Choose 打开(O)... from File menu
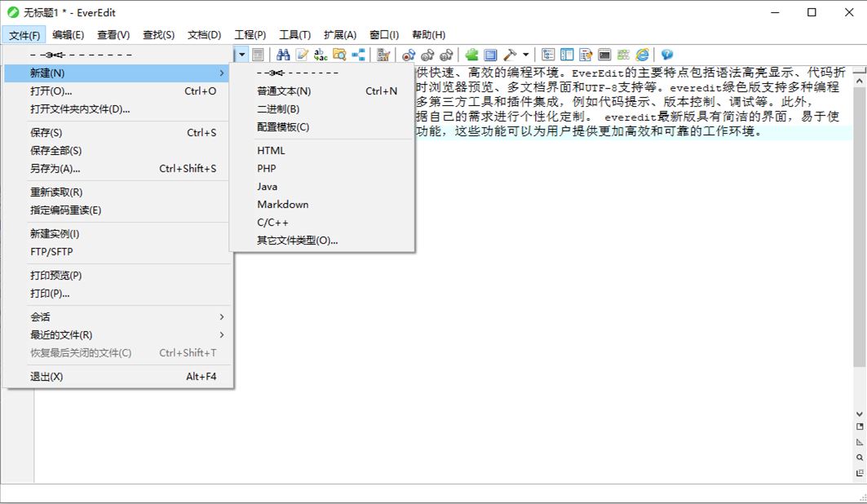867x504 pixels. 117,91
